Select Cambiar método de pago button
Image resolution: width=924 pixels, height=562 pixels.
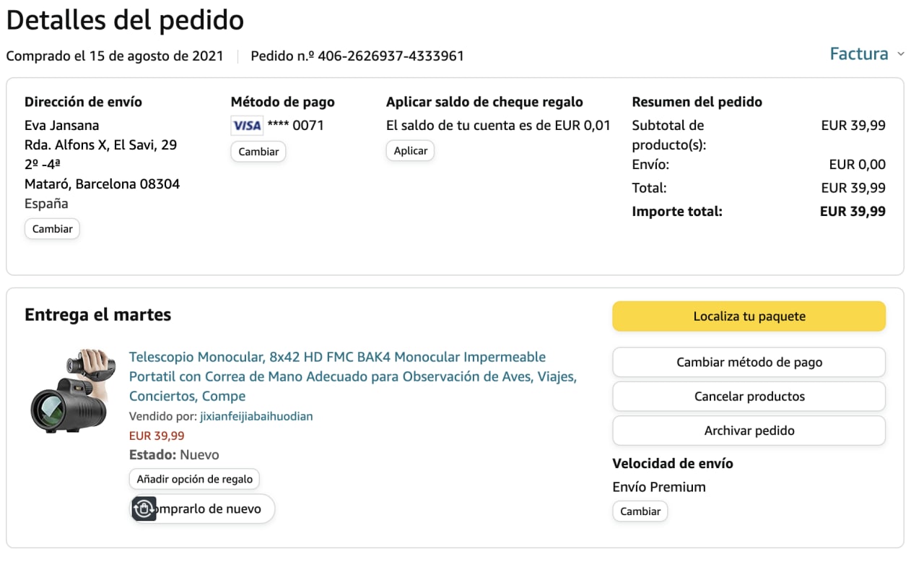pyautogui.click(x=749, y=363)
